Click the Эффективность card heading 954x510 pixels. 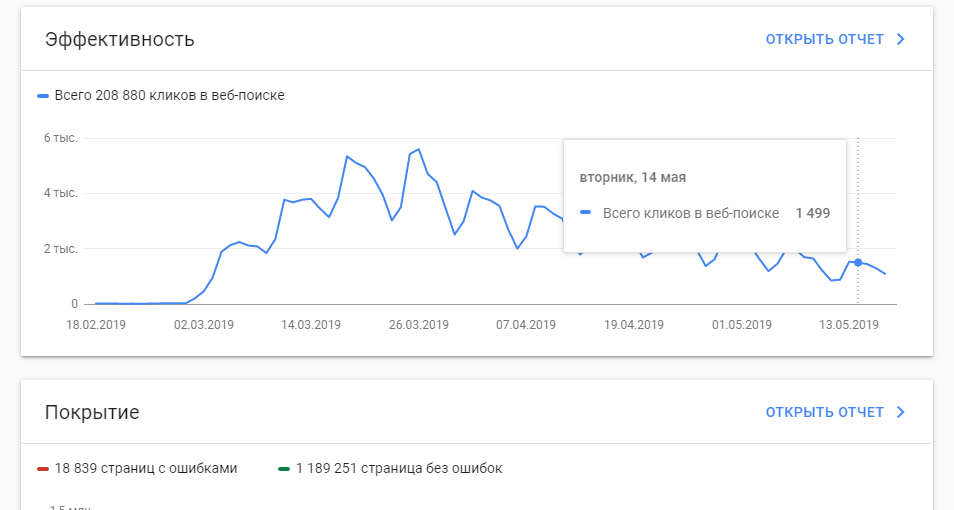[x=119, y=39]
